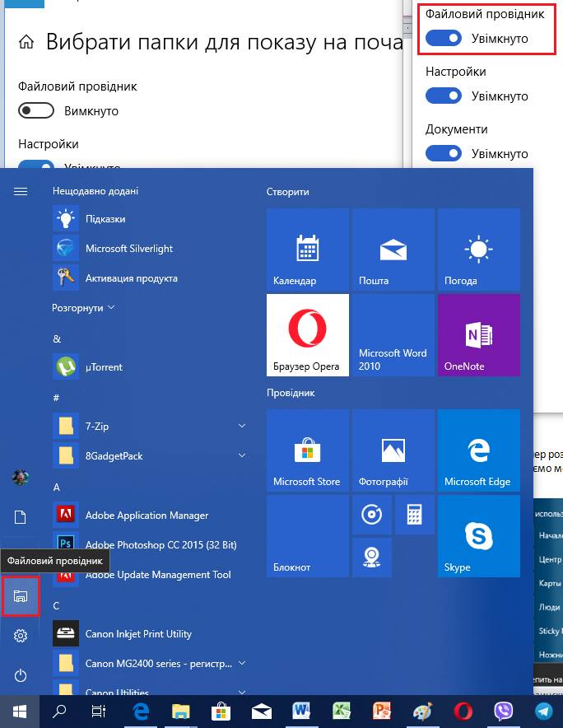Screen dimensions: 563x728
Task: Open Viber from the taskbar
Action: click(504, 712)
